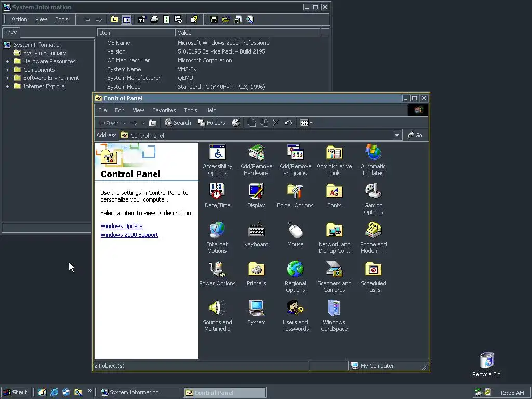Click the Up folder toolbar icon
Screen dimensions: 532x399
point(152,123)
